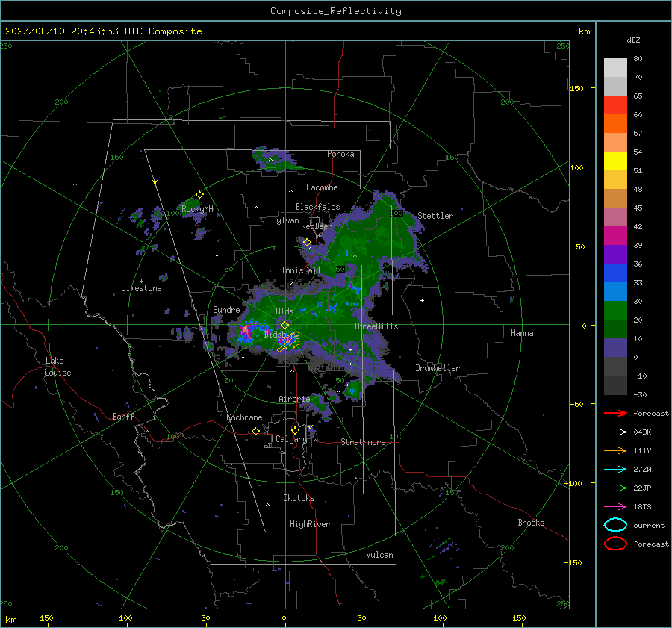672x628 pixels.
Task: Click the Stettler town label
Action: coord(435,216)
